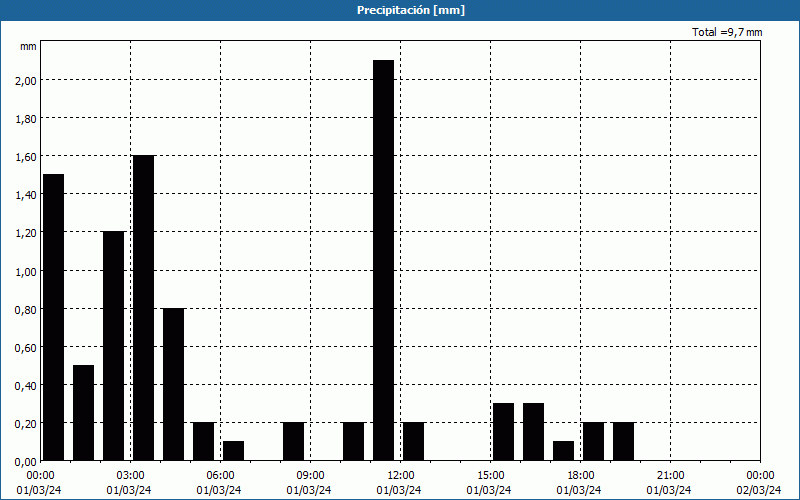The height and width of the screenshot is (500, 800).
Task: Select the 0,80 y-axis label
Action: pos(26,310)
